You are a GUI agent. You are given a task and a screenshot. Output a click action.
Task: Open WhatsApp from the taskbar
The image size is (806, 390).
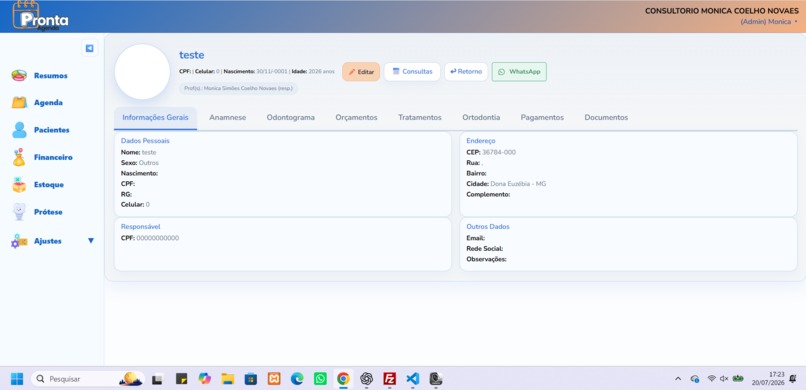320,379
